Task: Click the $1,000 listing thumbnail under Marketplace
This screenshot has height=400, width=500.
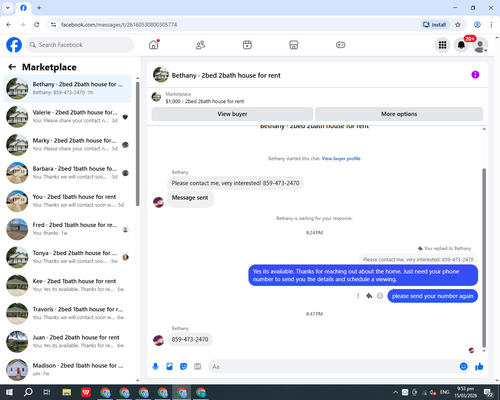Action: 156,97
